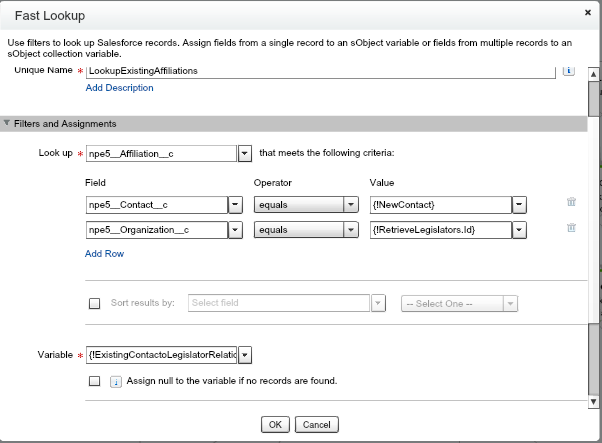Close the Fast Lookup dialog
The image size is (602, 443).
[x=587, y=14]
